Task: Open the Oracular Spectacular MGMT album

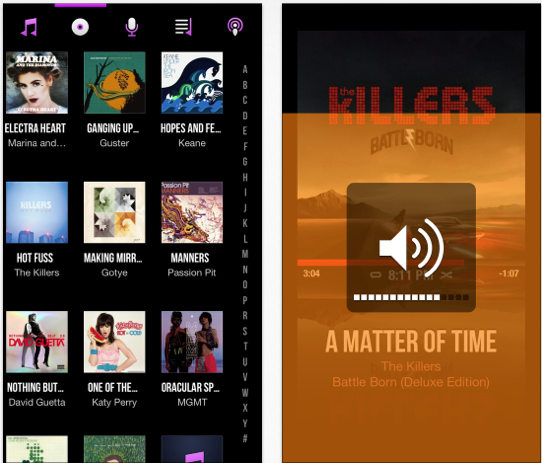Action: click(192, 342)
